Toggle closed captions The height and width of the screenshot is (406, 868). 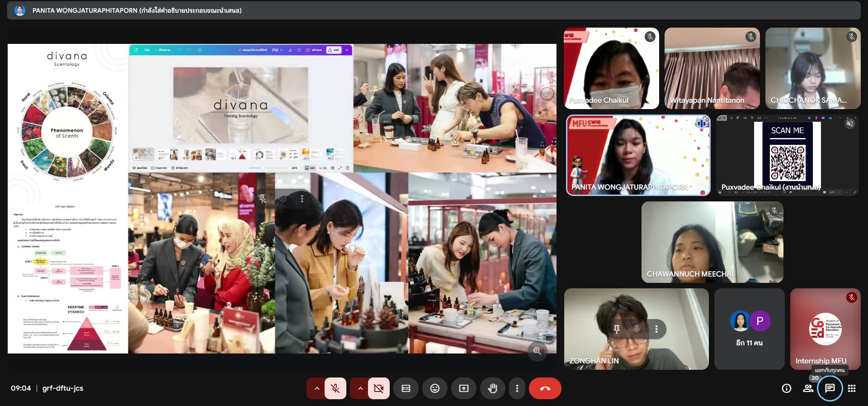(x=406, y=388)
